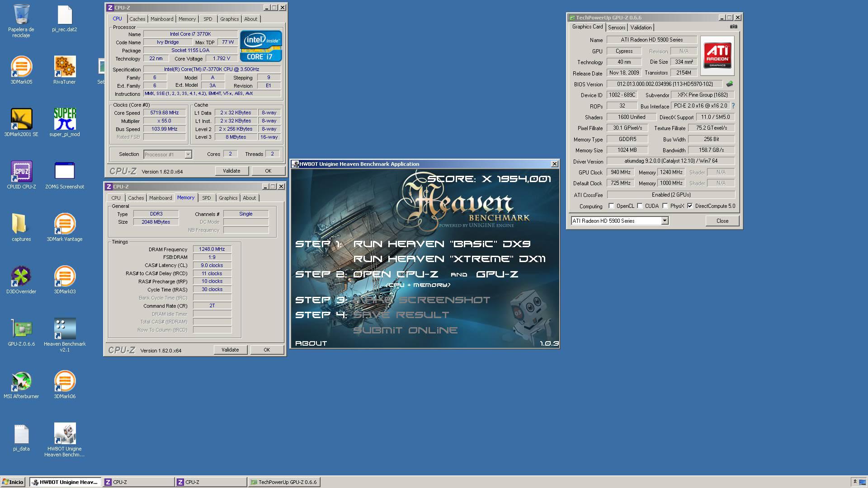
Task: Open the ATI Radeon HD 5900 Series dropdown
Action: [620, 221]
